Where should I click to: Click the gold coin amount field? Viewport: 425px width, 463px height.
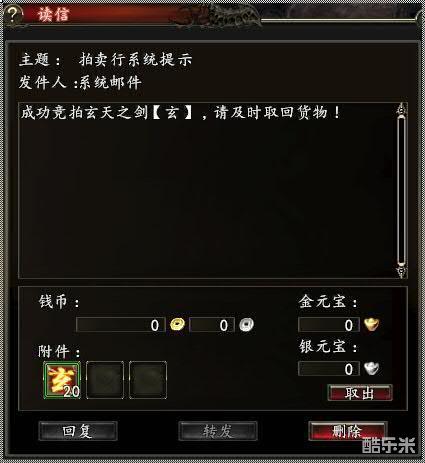click(121, 325)
